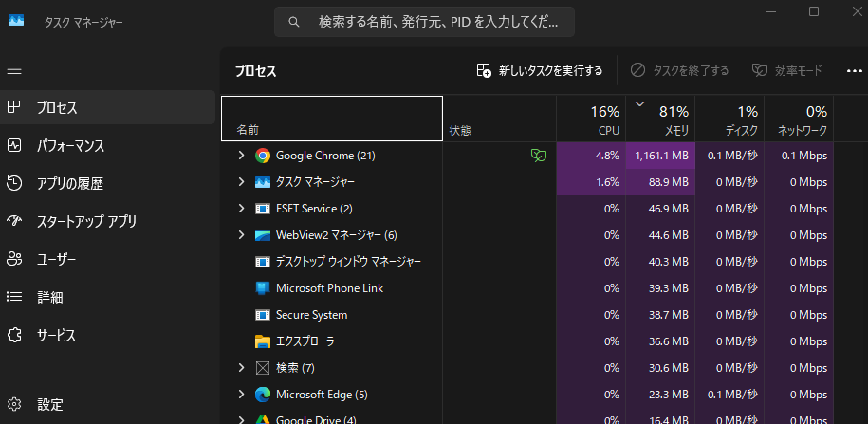Click the Google Chrome process icon
868x424 pixels.
tap(263, 156)
